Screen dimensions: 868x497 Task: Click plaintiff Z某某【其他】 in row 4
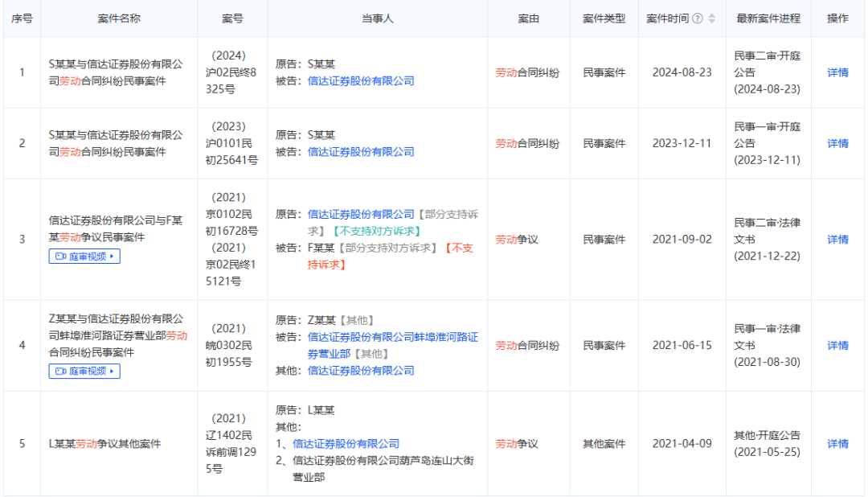[342, 320]
